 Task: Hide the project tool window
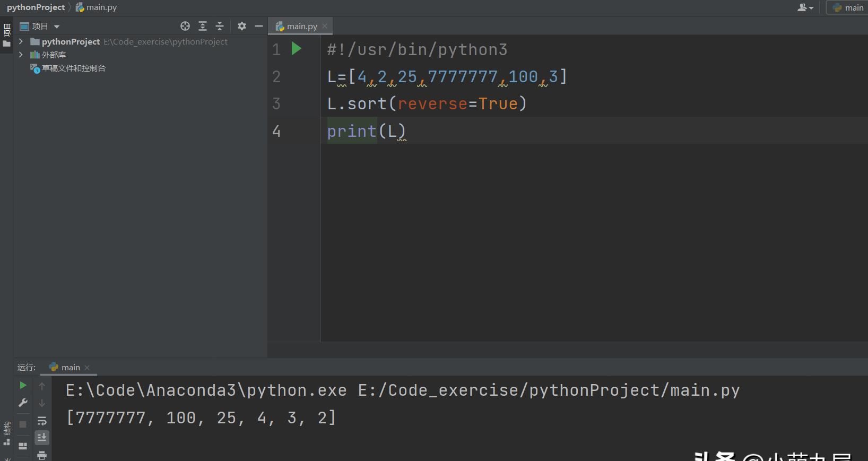tap(259, 26)
